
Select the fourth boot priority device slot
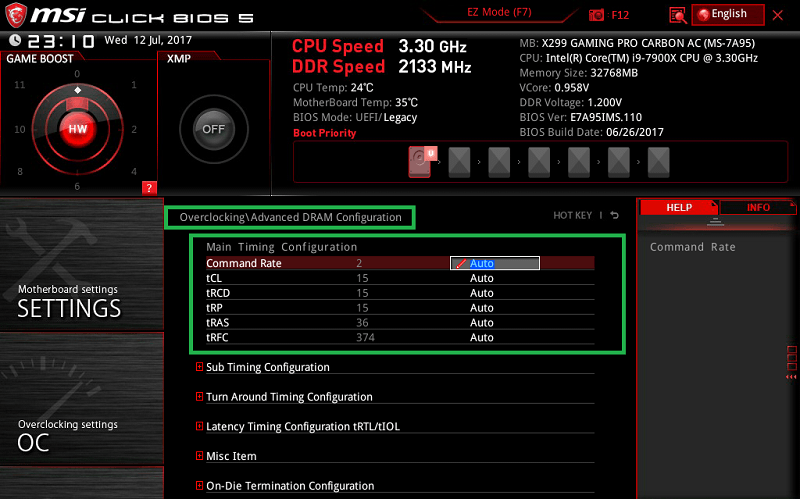click(x=539, y=162)
